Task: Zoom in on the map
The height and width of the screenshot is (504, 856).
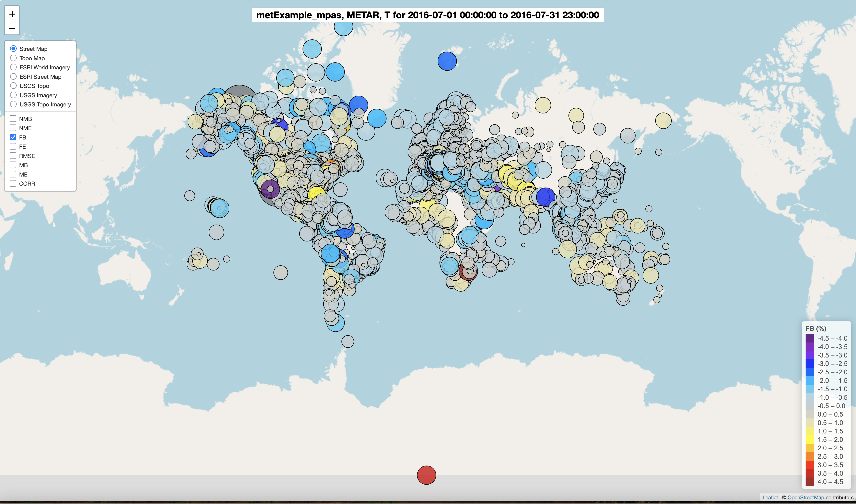Action: (12, 14)
